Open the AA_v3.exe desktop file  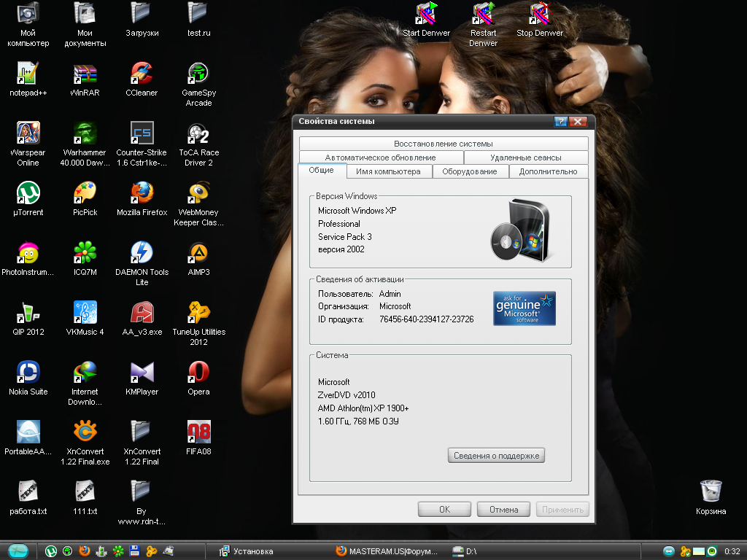tap(142, 319)
